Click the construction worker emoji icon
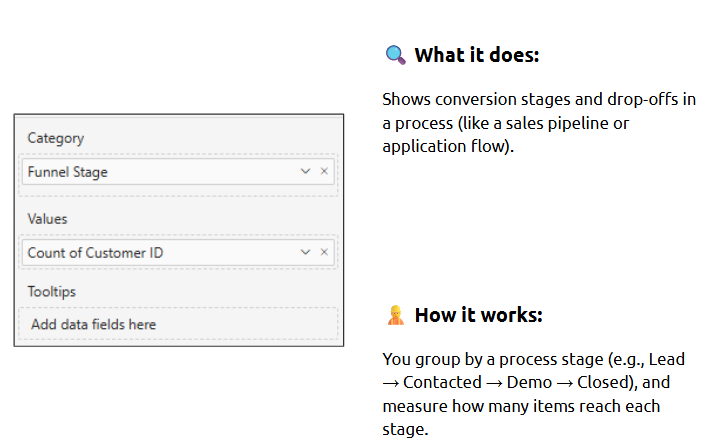703x448 pixels. point(395,315)
